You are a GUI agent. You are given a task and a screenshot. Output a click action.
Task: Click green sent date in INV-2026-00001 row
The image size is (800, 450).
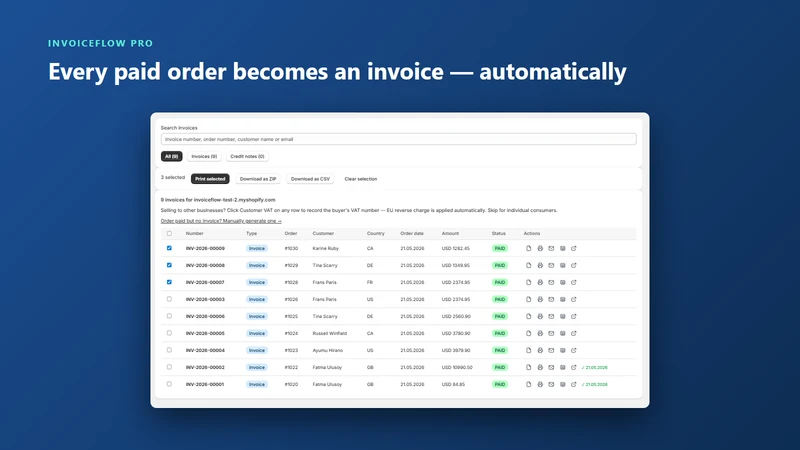click(x=594, y=384)
